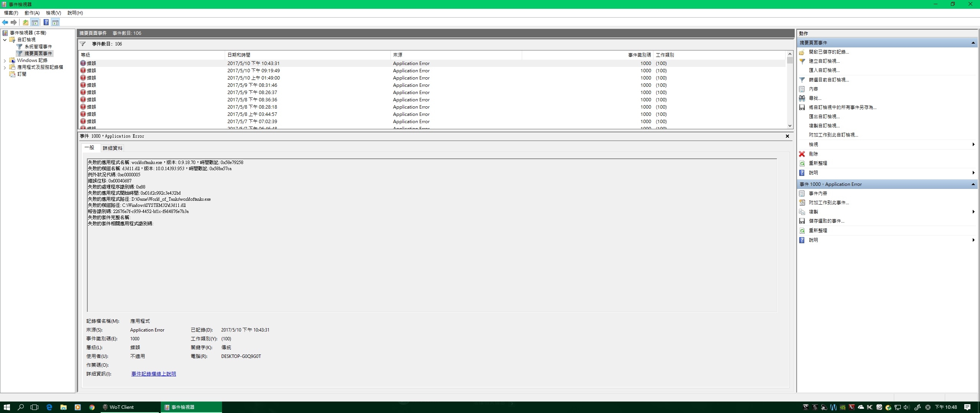Click the red error icon of the 10:43:31 event
This screenshot has width=980, height=413.
click(83, 63)
